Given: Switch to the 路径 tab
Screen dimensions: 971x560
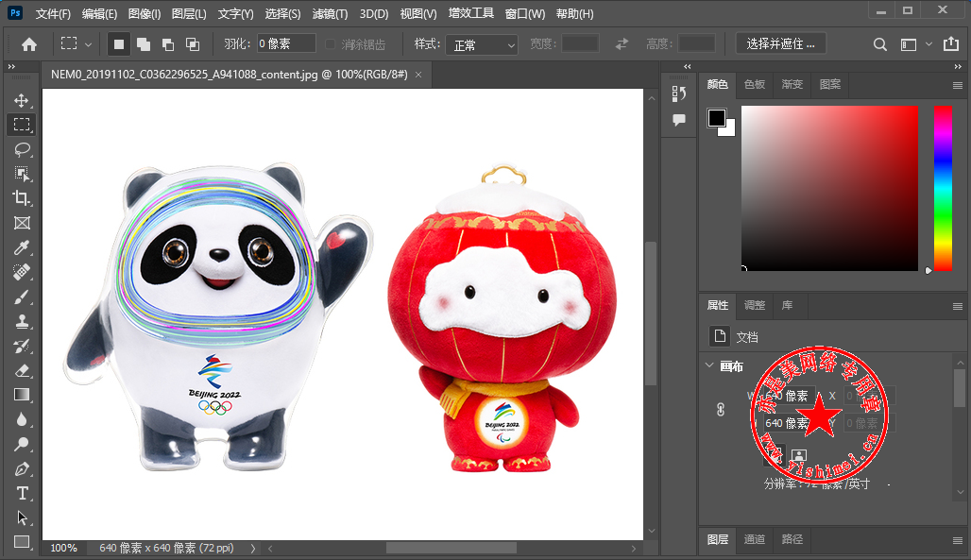Looking at the screenshot, I should pos(792,539).
